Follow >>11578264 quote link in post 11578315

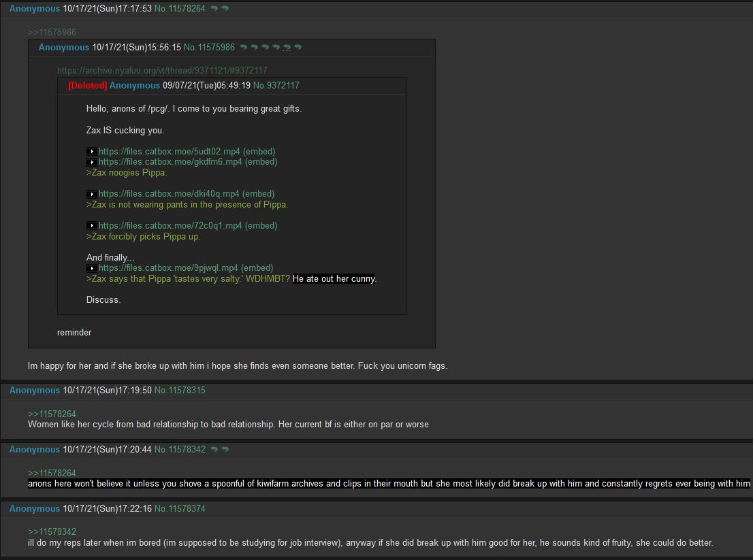(x=52, y=414)
